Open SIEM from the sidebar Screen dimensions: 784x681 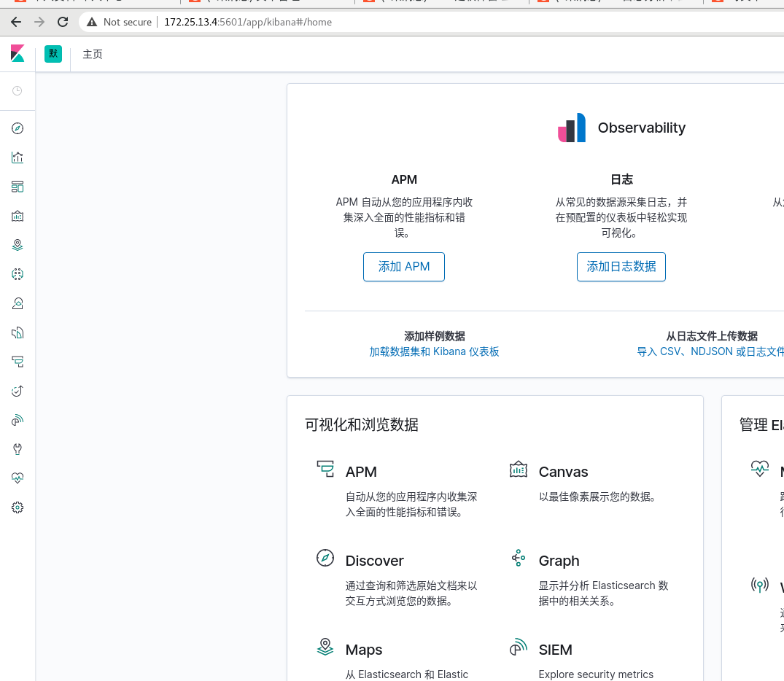pos(18,420)
